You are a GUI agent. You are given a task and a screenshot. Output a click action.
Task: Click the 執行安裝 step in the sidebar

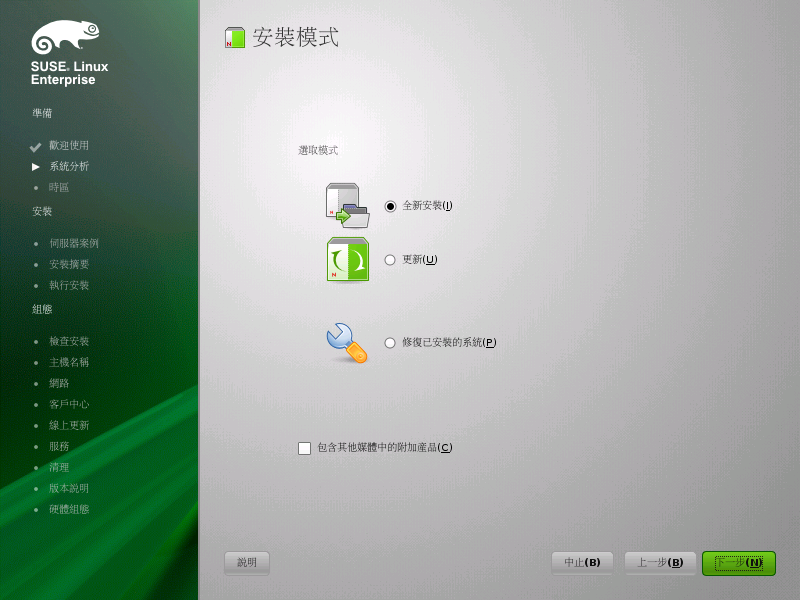[69, 285]
